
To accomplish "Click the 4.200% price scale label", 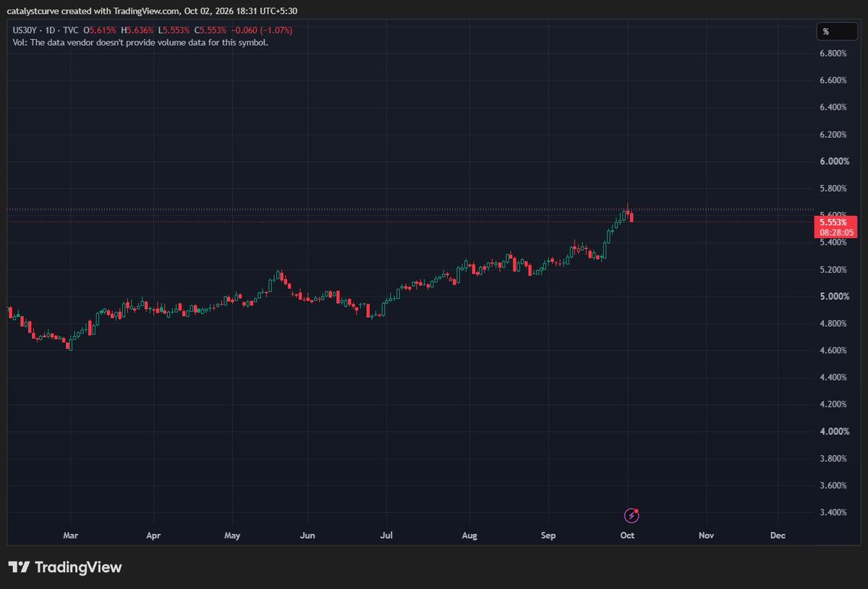I will pos(833,404).
